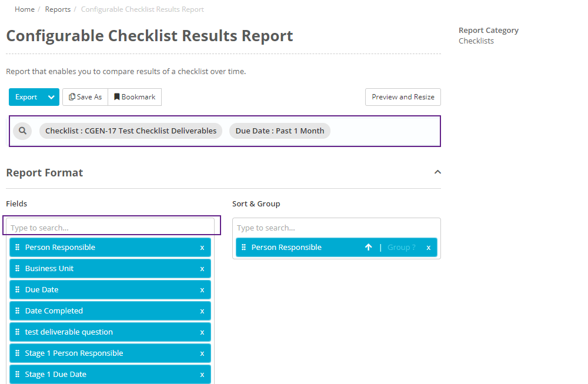Viewport: 588px width, 384px height.
Task: Click Preview and Resize
Action: pyautogui.click(x=403, y=96)
